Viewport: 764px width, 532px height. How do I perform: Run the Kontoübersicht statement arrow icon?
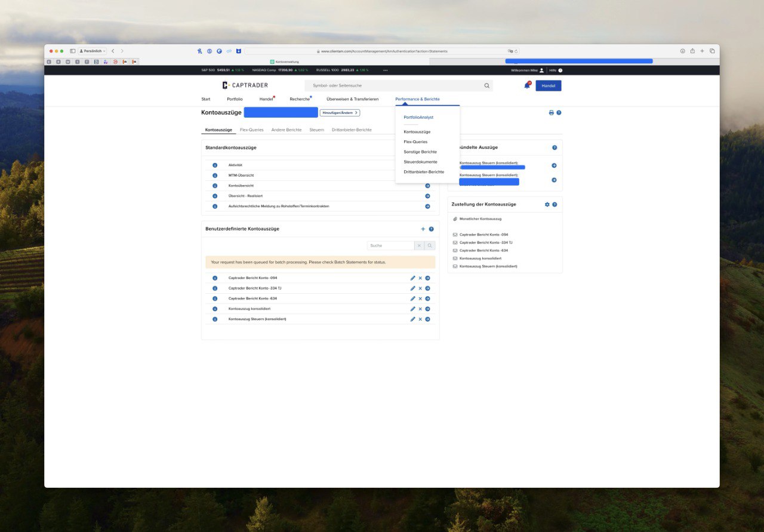tap(427, 186)
